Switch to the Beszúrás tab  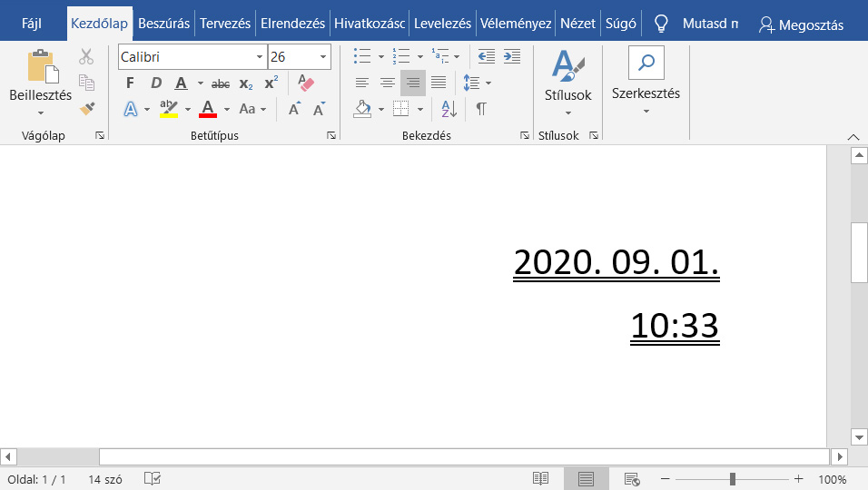[163, 24]
